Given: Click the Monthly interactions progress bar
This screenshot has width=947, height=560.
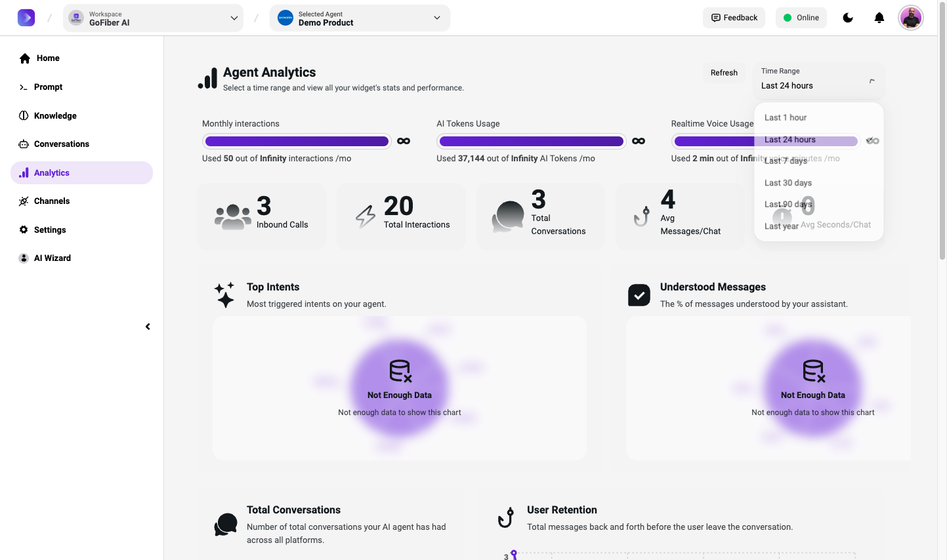Looking at the screenshot, I should tap(297, 141).
